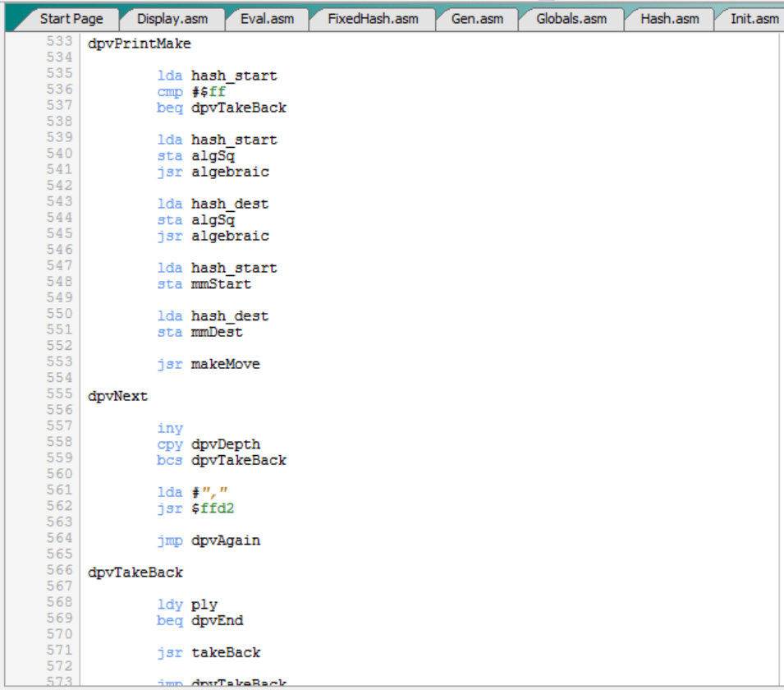Select the Hash.asm tab
The height and width of the screenshot is (690, 784).
pos(669,19)
